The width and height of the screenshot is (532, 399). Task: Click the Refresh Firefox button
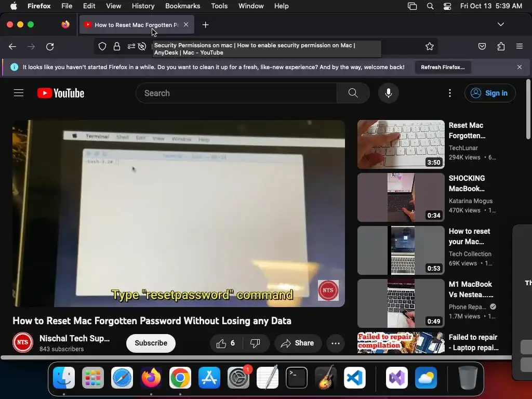443,67
